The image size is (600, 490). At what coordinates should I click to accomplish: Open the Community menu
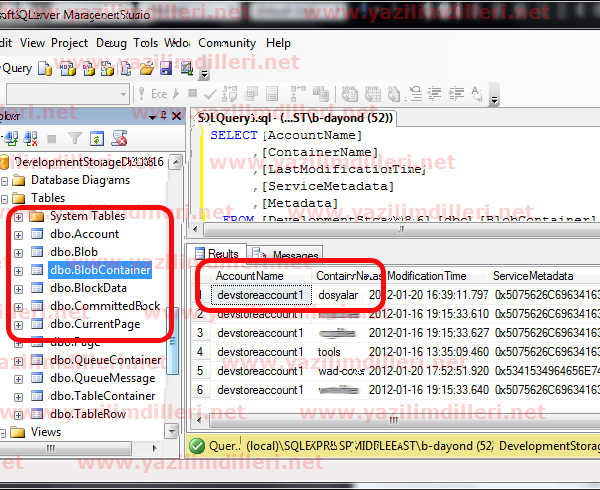(x=226, y=43)
